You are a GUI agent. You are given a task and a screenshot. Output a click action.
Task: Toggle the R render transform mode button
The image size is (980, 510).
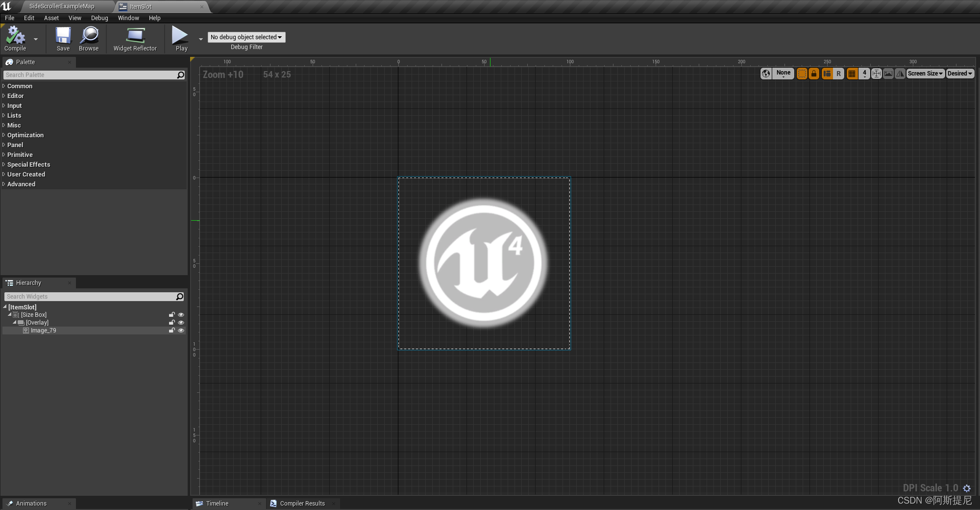click(x=838, y=74)
